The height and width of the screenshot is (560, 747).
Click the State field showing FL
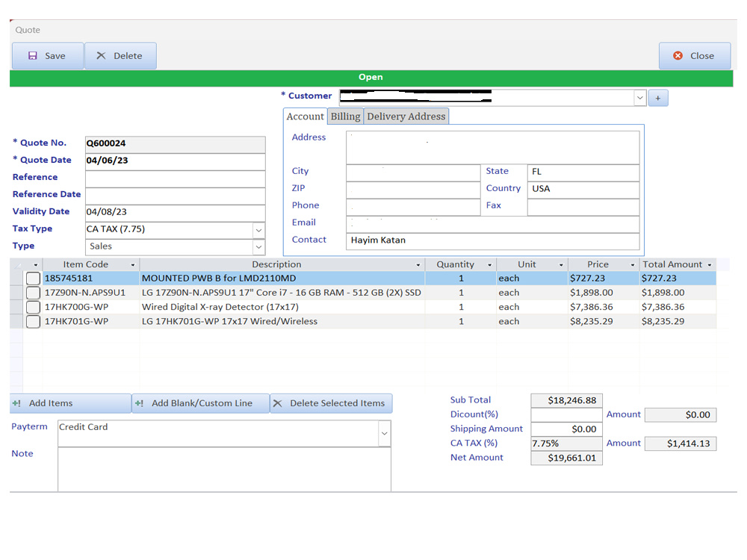tap(583, 172)
